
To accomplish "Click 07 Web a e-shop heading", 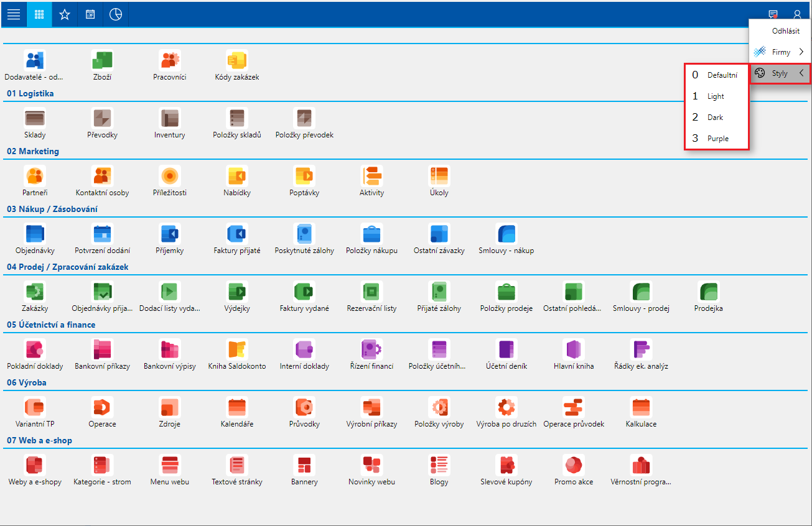I will tap(40, 440).
